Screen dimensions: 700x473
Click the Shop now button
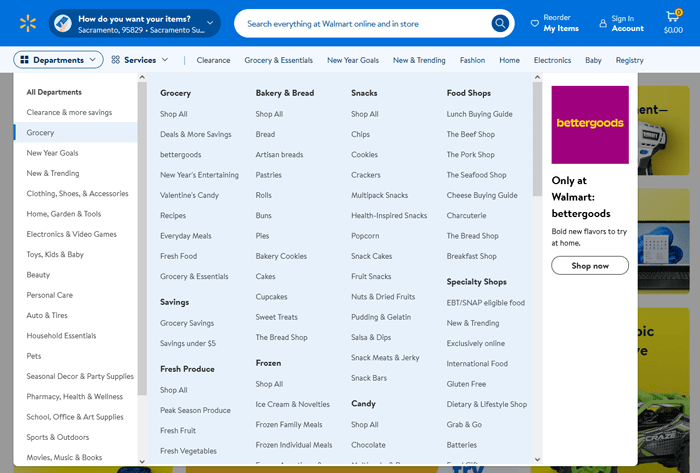tap(590, 266)
